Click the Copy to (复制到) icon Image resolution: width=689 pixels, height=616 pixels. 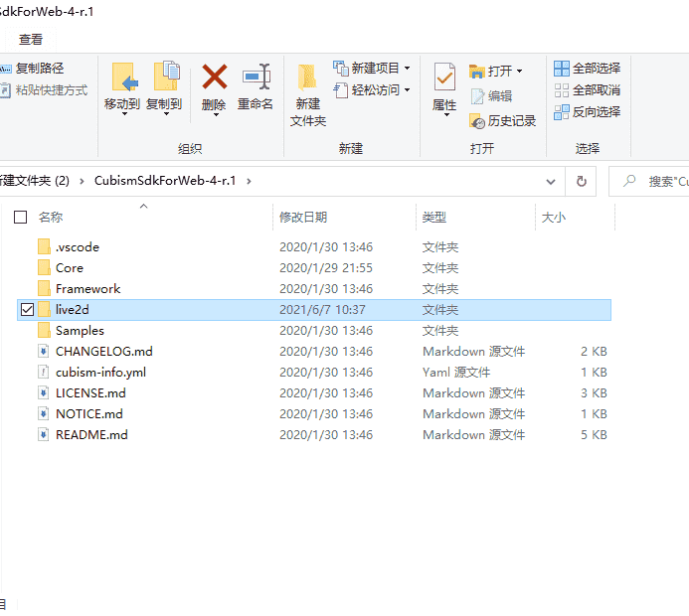[x=166, y=77]
